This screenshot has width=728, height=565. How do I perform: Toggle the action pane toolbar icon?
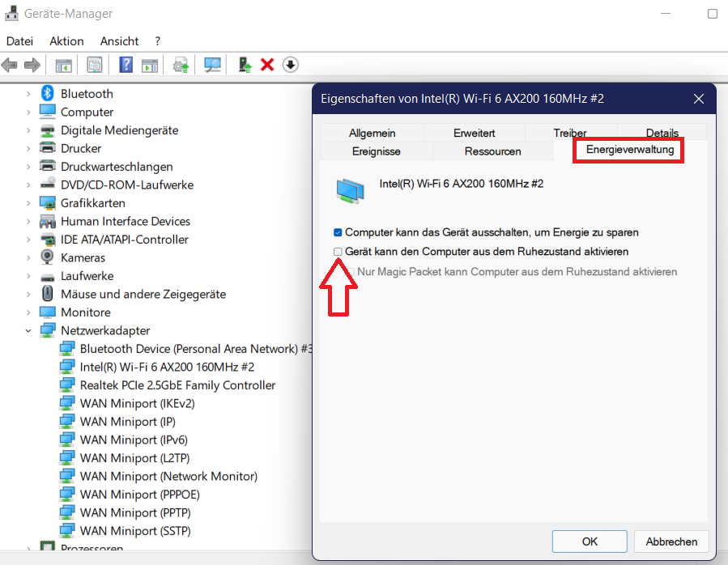(150, 65)
